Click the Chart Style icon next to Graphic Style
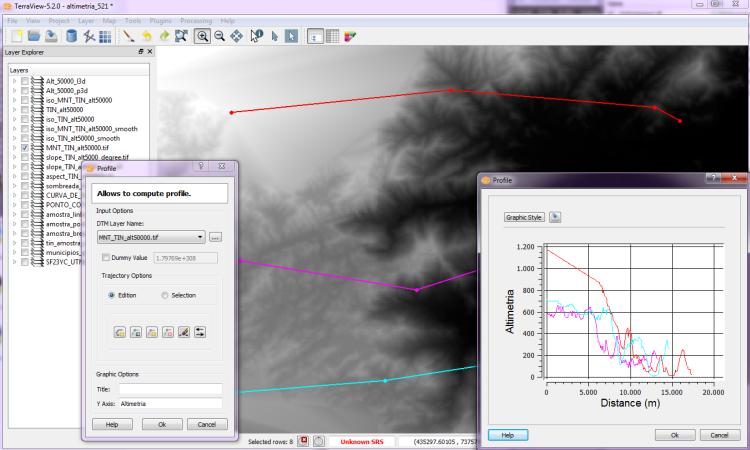750x450 pixels. (x=556, y=216)
